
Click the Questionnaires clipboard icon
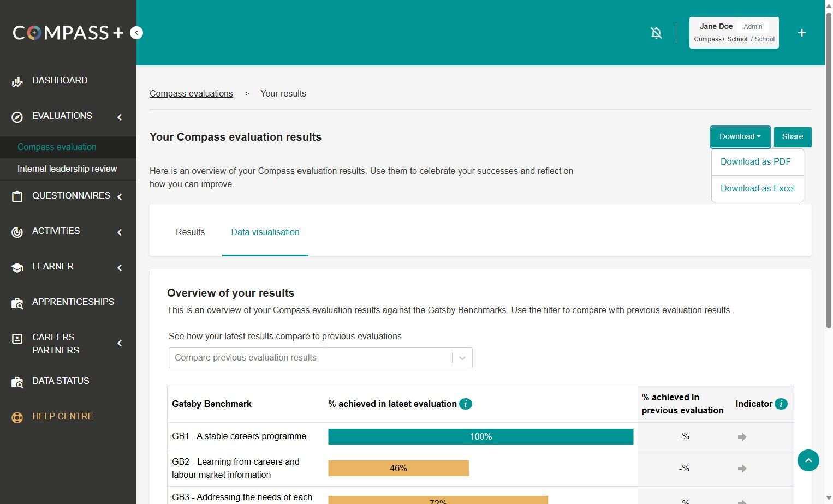17,196
